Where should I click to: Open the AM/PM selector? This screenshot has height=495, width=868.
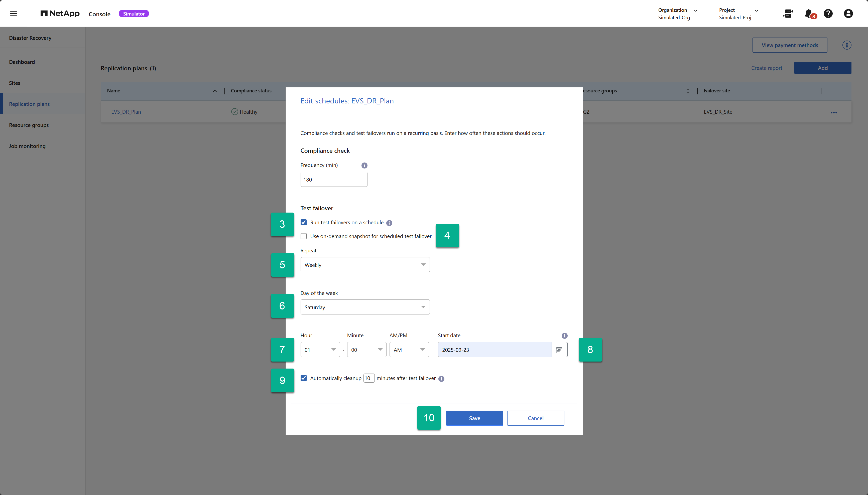coord(409,350)
